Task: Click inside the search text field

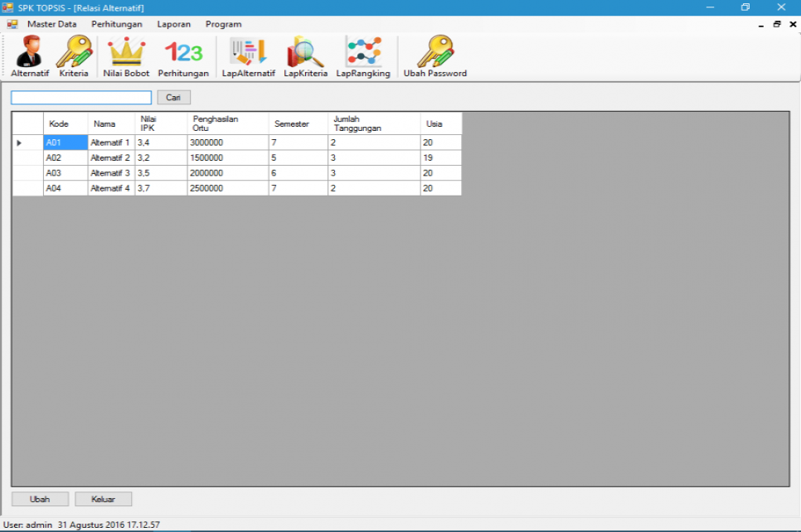Action: [x=80, y=97]
